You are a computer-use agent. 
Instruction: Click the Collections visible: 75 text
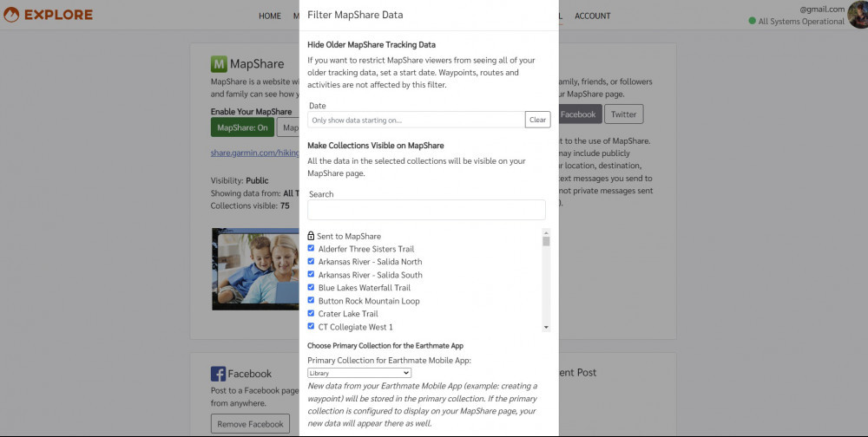point(250,205)
